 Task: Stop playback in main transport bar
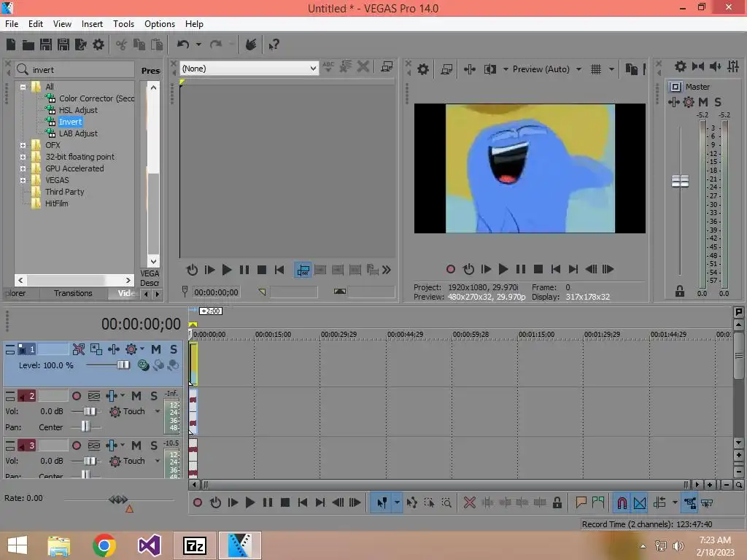coord(285,503)
